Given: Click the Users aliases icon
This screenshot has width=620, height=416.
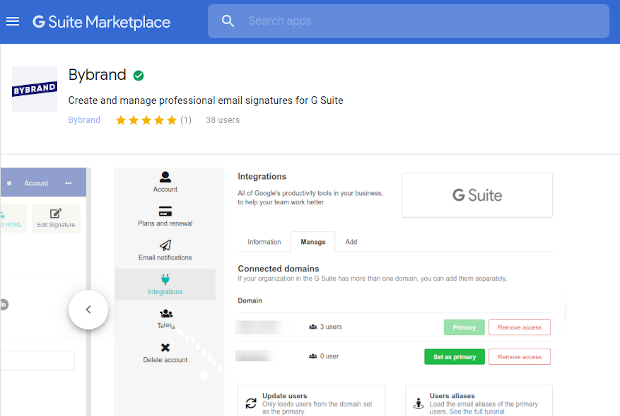Looking at the screenshot, I should click(418, 403).
